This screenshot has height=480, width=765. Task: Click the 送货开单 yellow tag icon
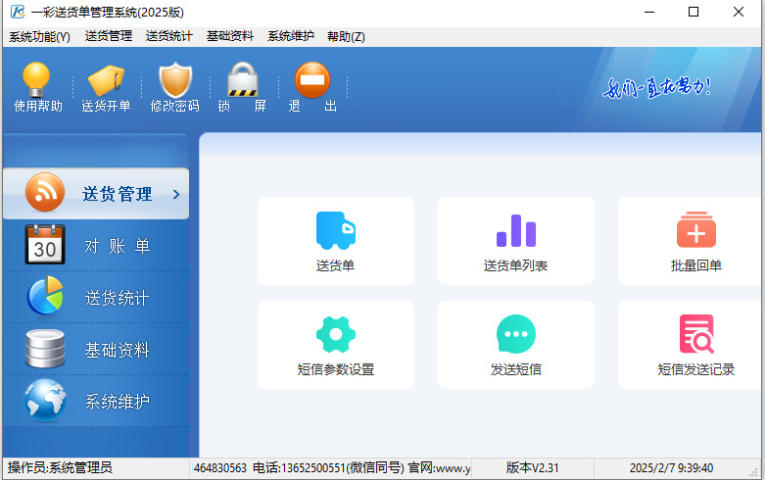coord(106,80)
